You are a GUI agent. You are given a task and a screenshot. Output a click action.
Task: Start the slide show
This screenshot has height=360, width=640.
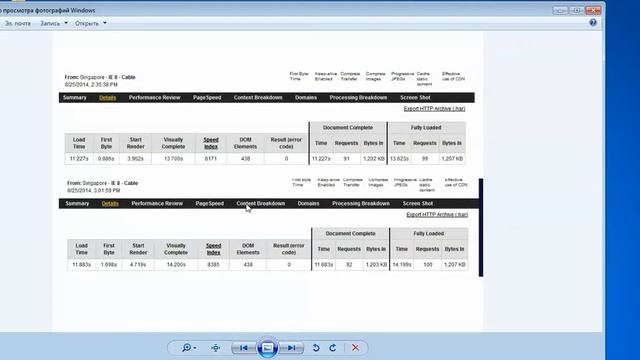coord(267,348)
